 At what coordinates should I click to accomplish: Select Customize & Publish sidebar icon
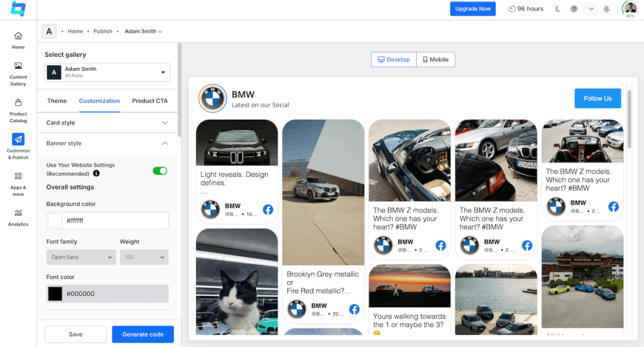pos(18,139)
